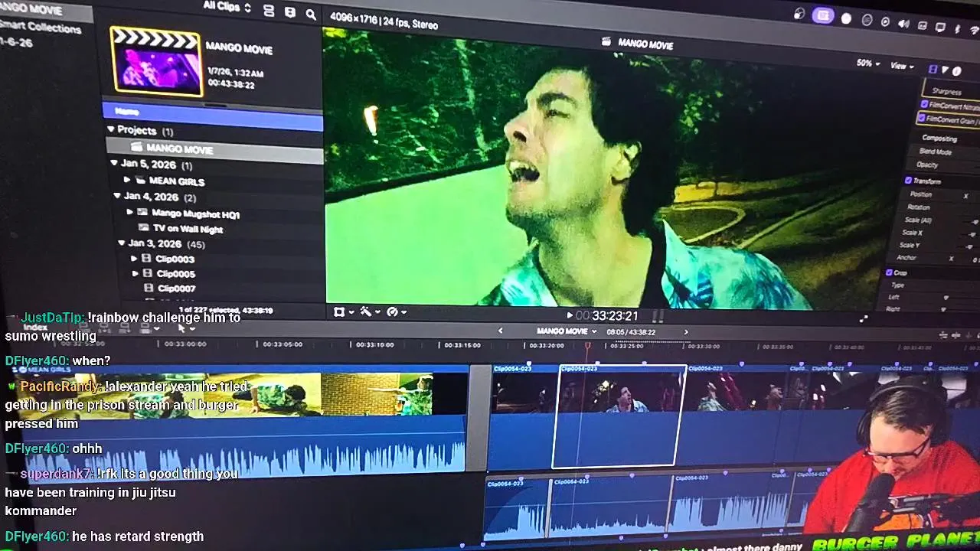The width and height of the screenshot is (980, 551).
Task: Open the Bluetooth menu bar icon
Action: click(957, 29)
